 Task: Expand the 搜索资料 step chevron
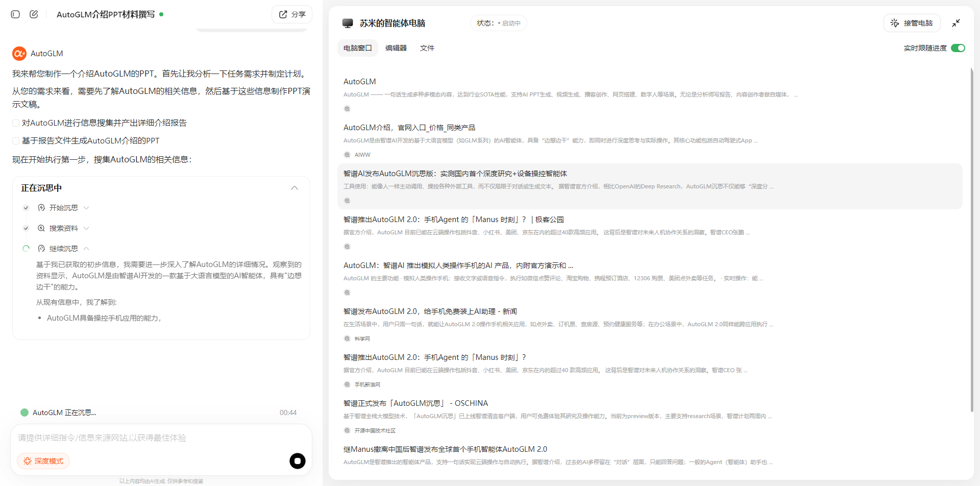click(x=86, y=228)
